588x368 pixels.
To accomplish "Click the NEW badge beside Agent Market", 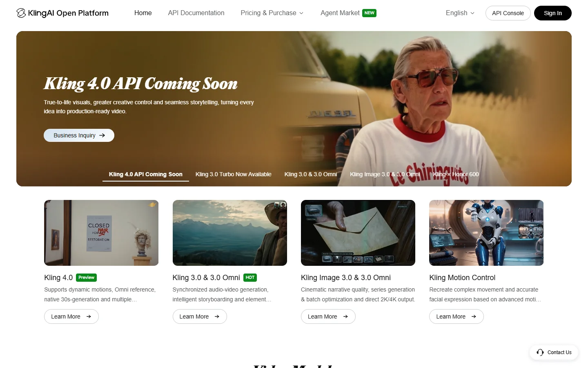I will [x=369, y=13].
